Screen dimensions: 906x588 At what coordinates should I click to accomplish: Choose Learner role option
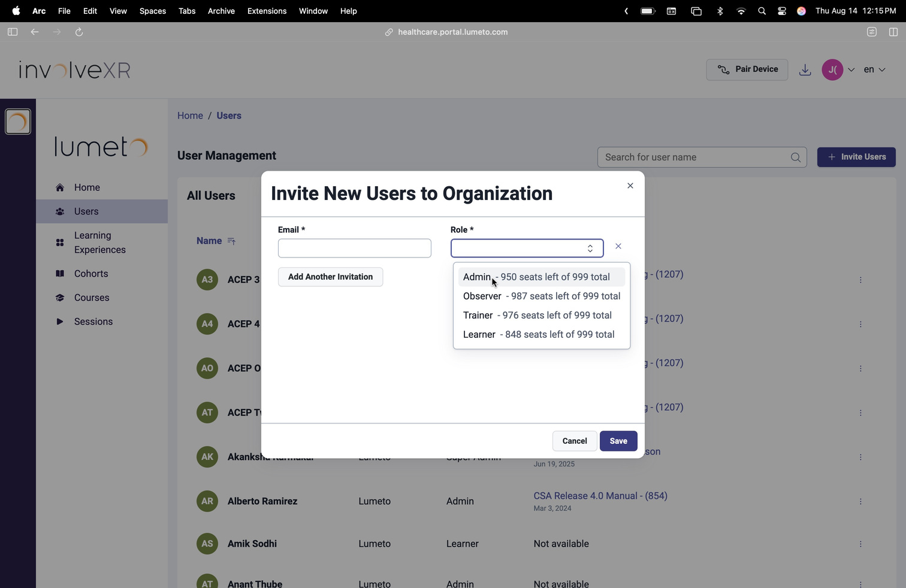(x=542, y=334)
